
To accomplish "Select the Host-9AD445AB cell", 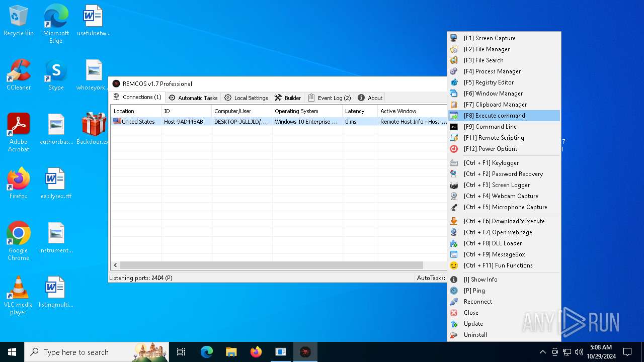I will 186,122.
